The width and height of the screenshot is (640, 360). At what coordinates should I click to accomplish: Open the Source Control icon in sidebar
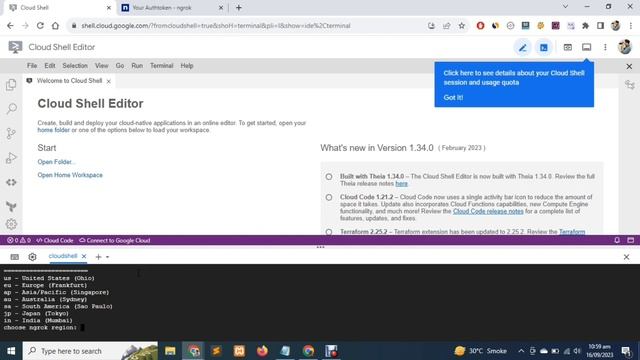[x=11, y=133]
